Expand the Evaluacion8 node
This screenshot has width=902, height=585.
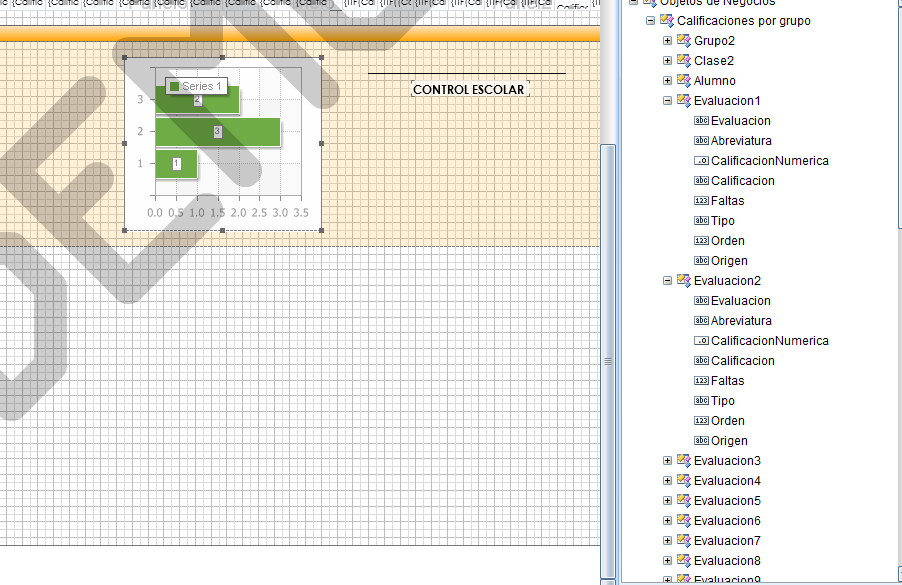(x=667, y=561)
